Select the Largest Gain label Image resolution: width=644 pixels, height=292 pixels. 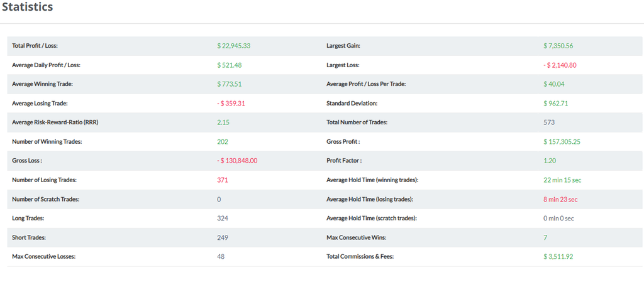pos(343,46)
